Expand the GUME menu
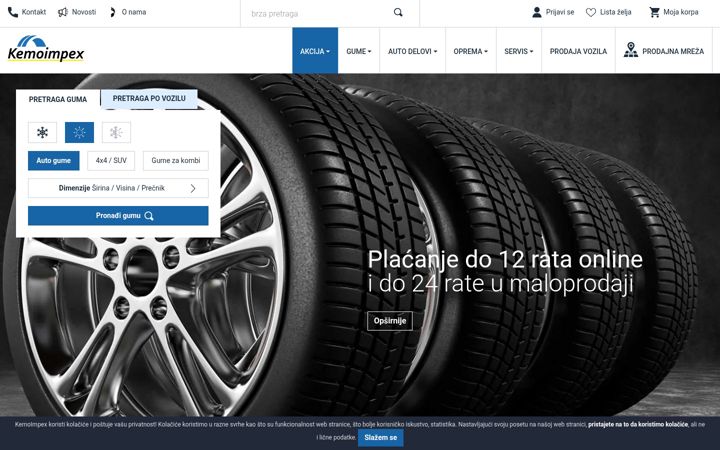 pyautogui.click(x=359, y=51)
